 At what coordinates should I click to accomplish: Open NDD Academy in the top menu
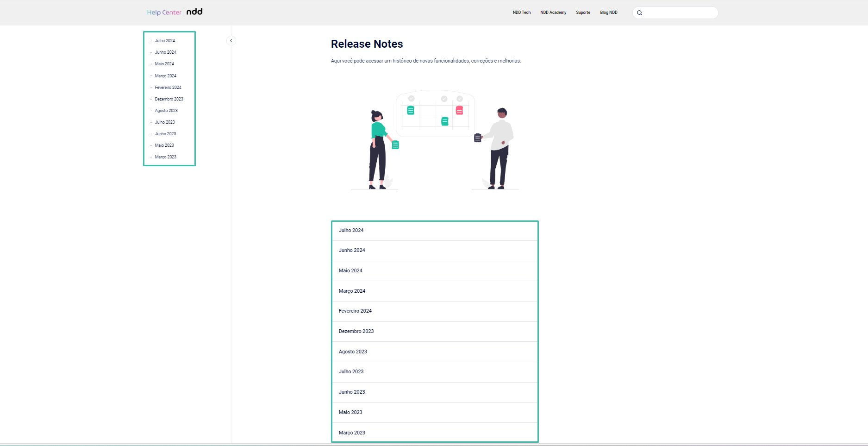[x=553, y=13]
